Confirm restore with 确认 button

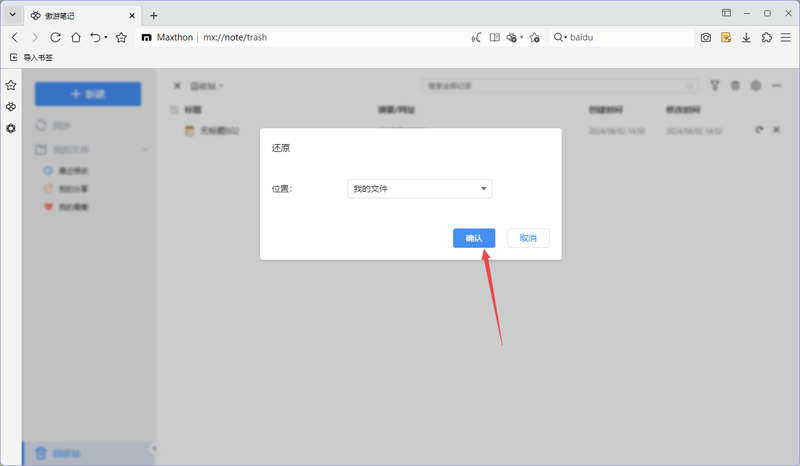pyautogui.click(x=474, y=238)
